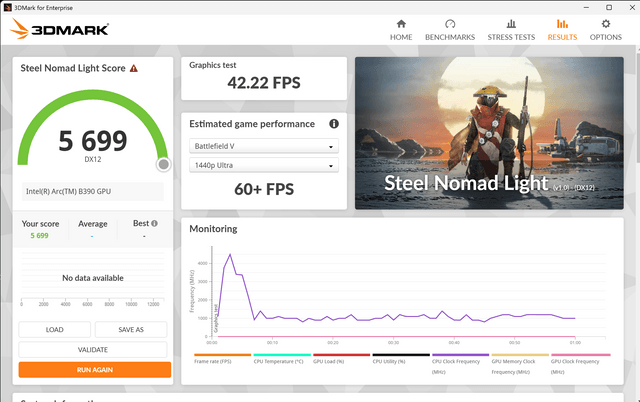Click the 42.22 FPS graphics test result
Image resolution: width=640 pixels, height=402 pixels.
[264, 83]
